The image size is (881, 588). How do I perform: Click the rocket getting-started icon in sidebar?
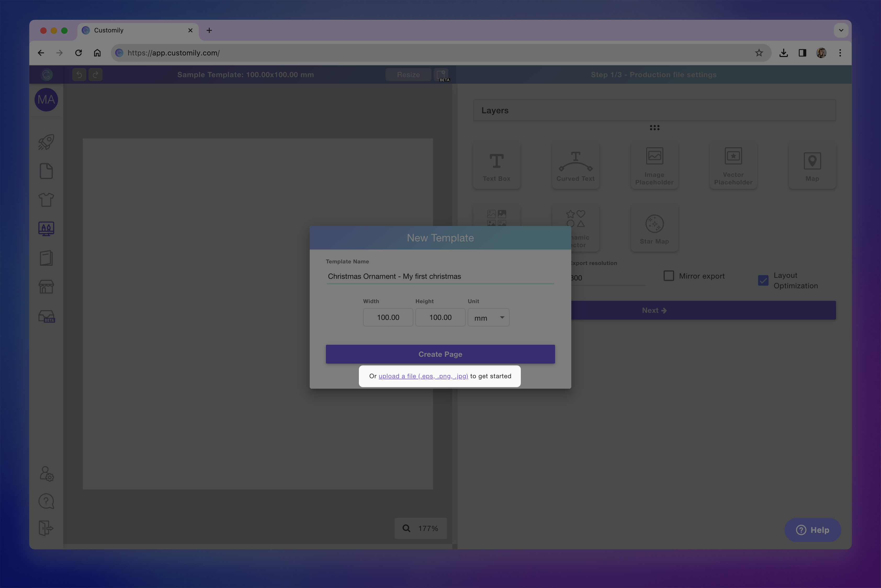pos(46,142)
